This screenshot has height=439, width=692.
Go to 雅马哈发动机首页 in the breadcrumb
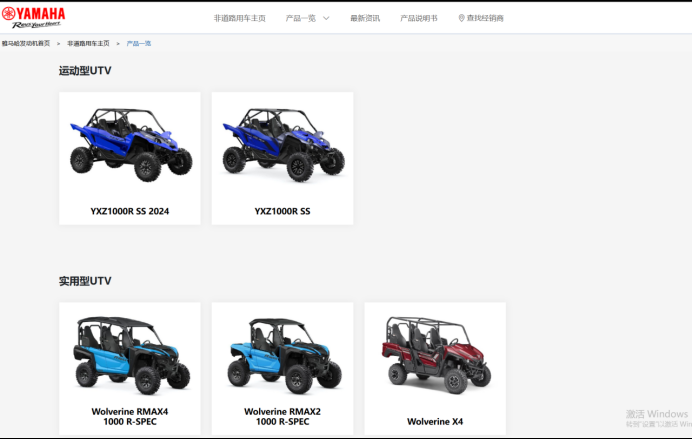point(26,43)
